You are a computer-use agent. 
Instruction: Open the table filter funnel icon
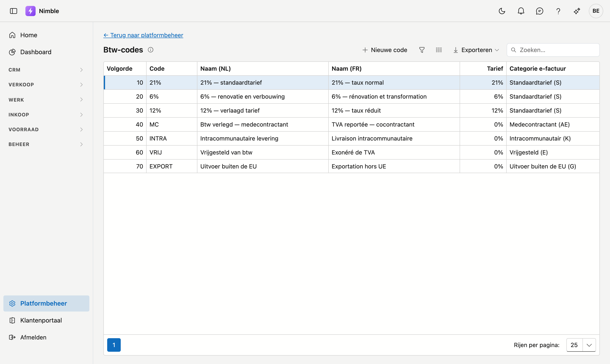tap(422, 50)
